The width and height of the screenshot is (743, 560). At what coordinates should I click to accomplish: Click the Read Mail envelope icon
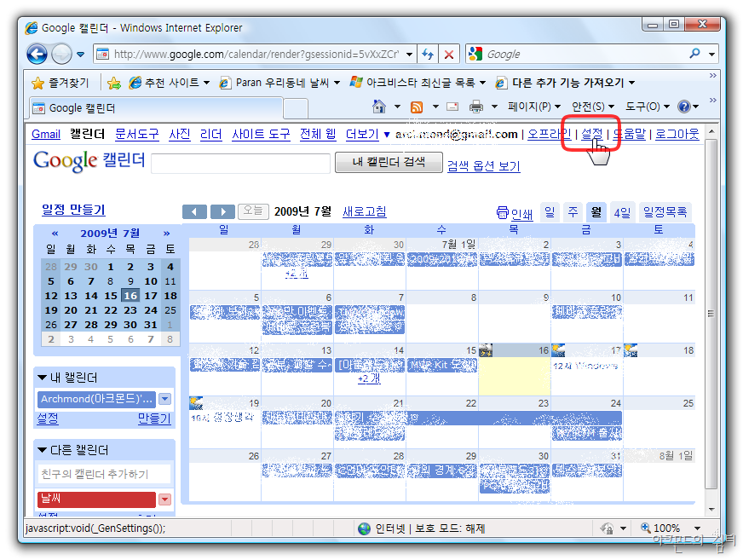click(x=452, y=107)
